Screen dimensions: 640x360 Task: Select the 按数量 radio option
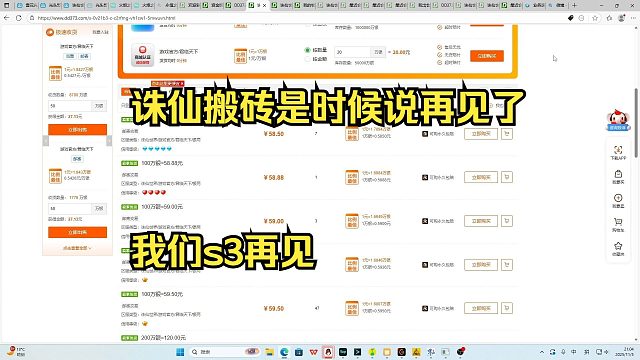(307, 50)
